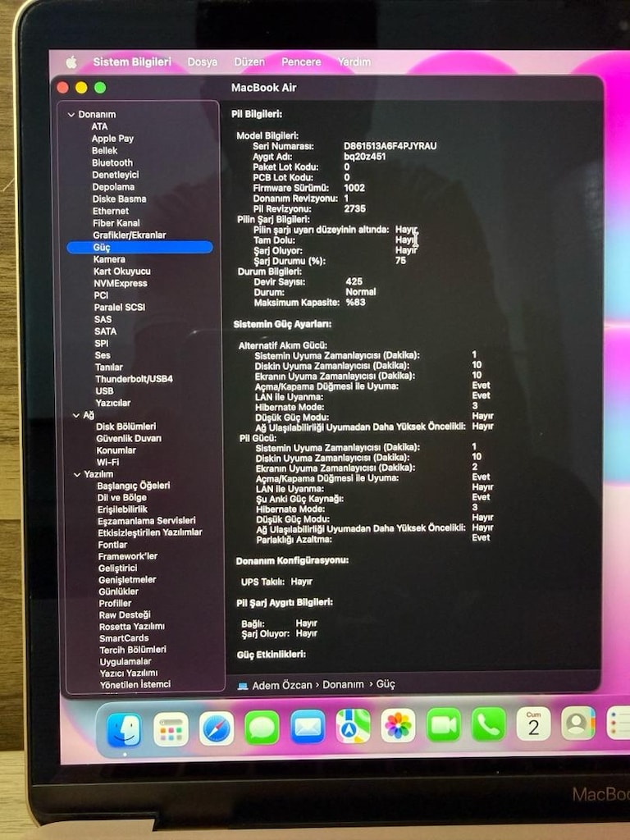Open the Düzen menu

(249, 62)
